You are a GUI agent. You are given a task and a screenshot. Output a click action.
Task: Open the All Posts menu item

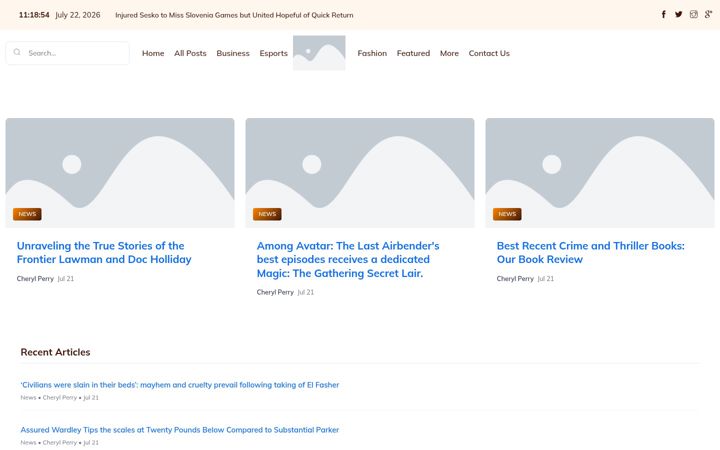coord(190,53)
